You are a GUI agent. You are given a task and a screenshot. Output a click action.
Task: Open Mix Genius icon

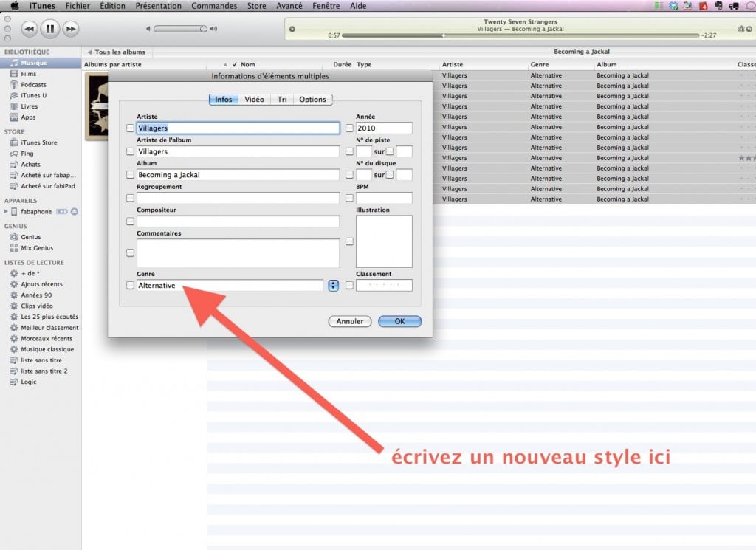(x=14, y=248)
